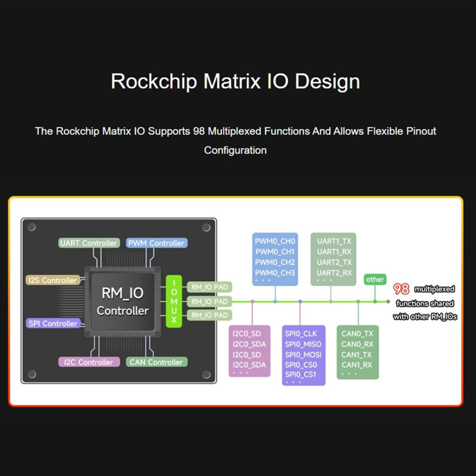Click the pink I2C0_SD signal box
Image resolution: width=476 pixels, height=476 pixels.
tap(249, 351)
